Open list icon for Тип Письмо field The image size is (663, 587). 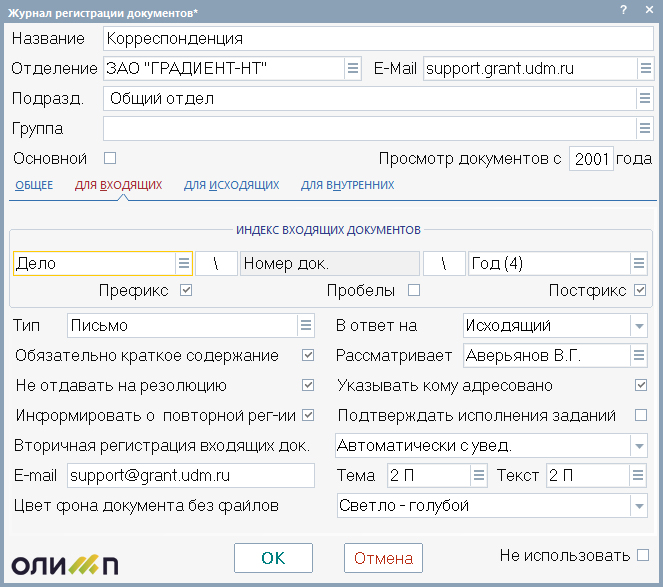pyautogui.click(x=306, y=325)
